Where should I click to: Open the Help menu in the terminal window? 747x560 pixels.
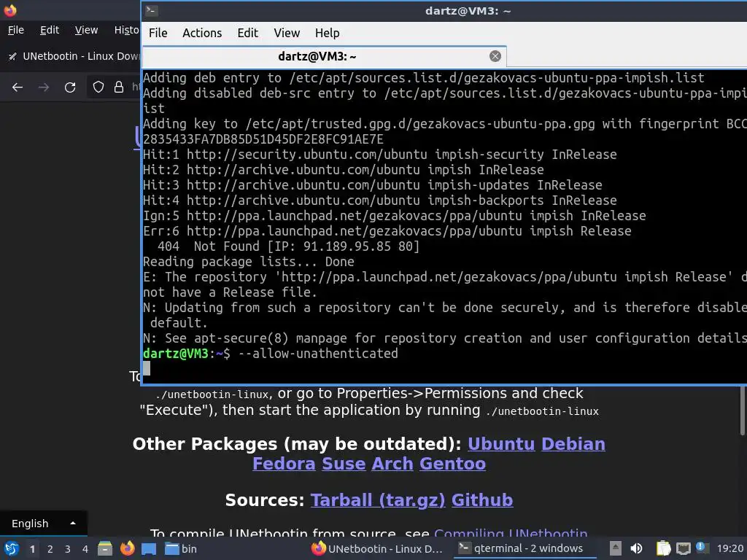(x=328, y=33)
